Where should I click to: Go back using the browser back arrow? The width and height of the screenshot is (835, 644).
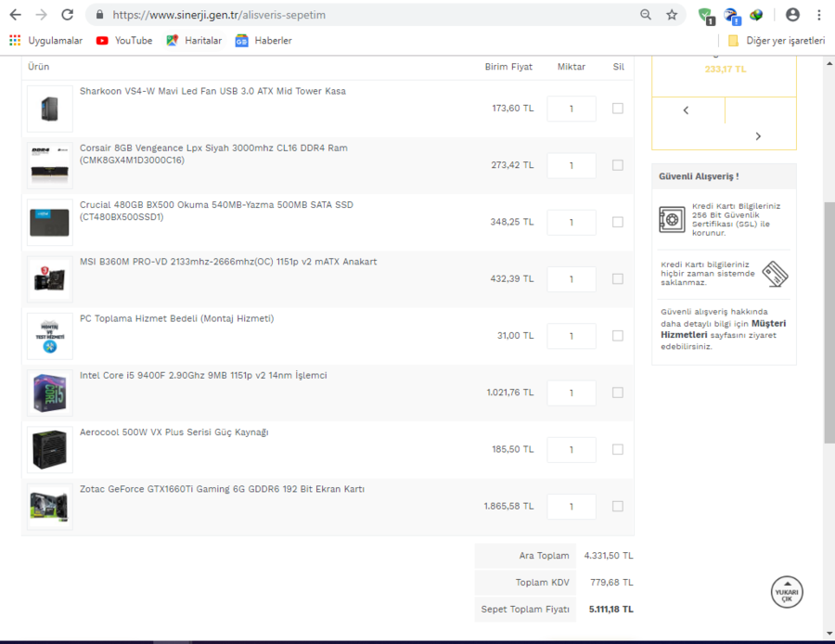[x=16, y=15]
